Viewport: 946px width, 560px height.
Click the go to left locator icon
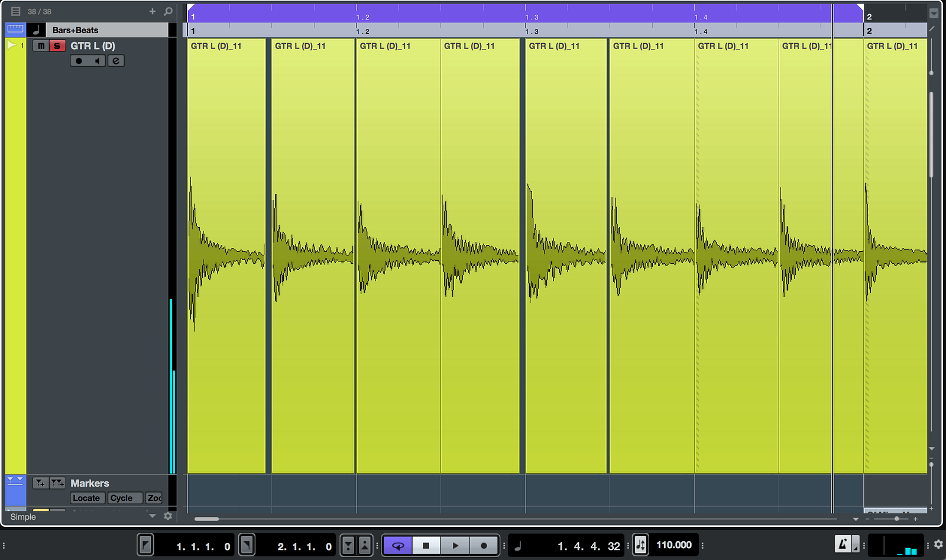tap(145, 545)
